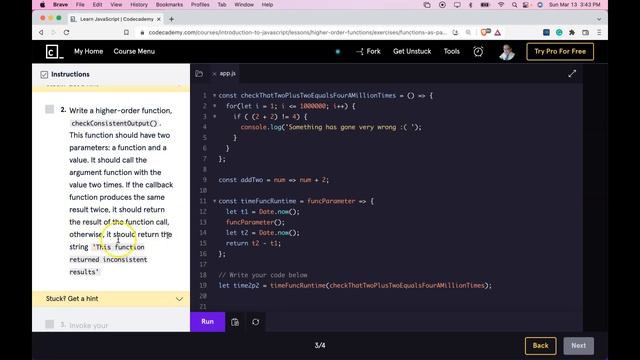Reload the page in Brave

pyautogui.click(x=66, y=32)
